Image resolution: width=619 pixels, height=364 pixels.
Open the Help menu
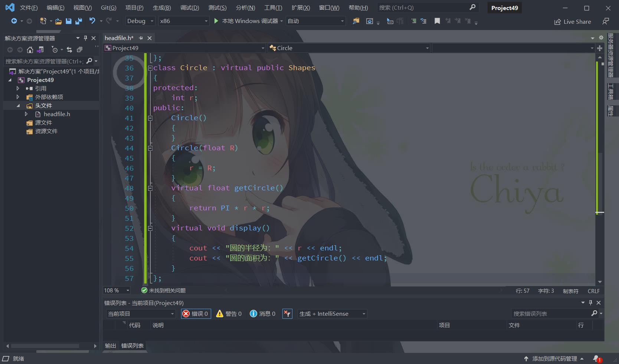pyautogui.click(x=358, y=8)
